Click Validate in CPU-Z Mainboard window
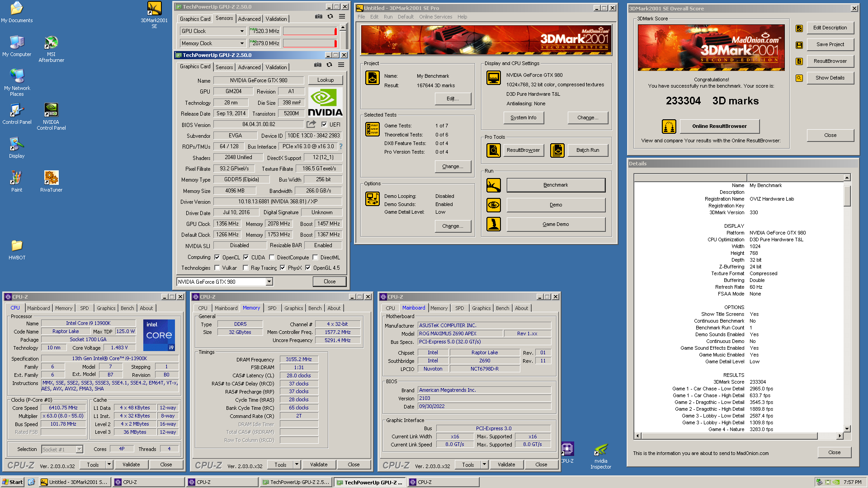 click(x=506, y=465)
